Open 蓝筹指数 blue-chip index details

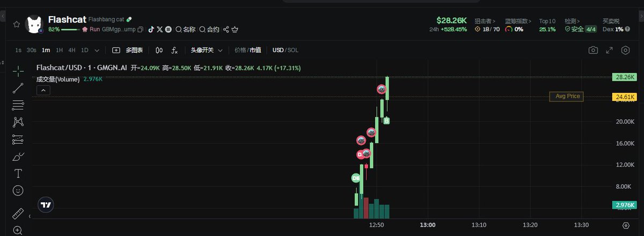[518, 21]
